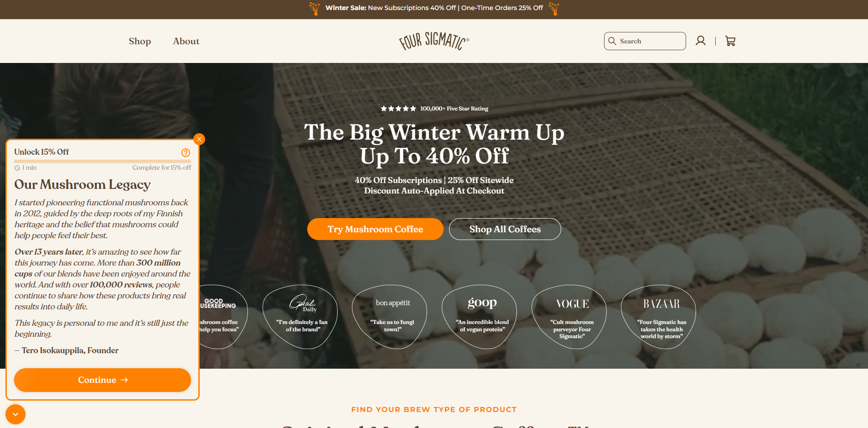The image size is (868, 428).
Task: Click Continue in the legacy popup
Action: pos(103,380)
